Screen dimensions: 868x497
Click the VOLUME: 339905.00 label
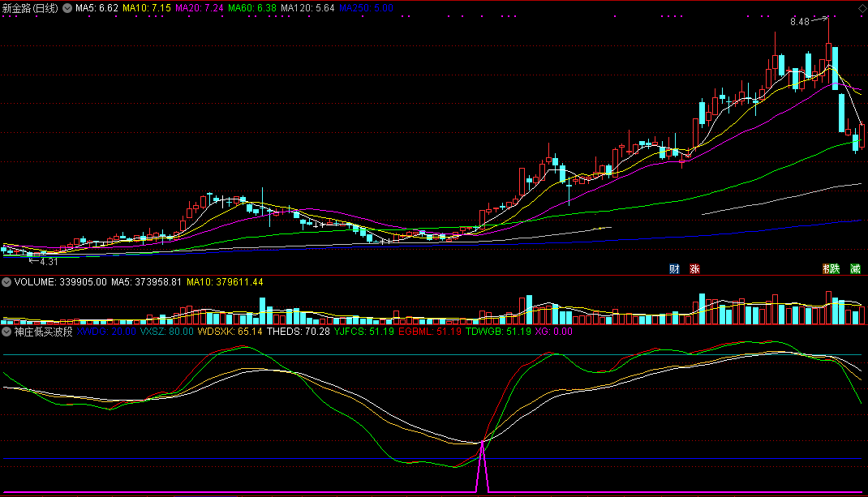click(60, 282)
